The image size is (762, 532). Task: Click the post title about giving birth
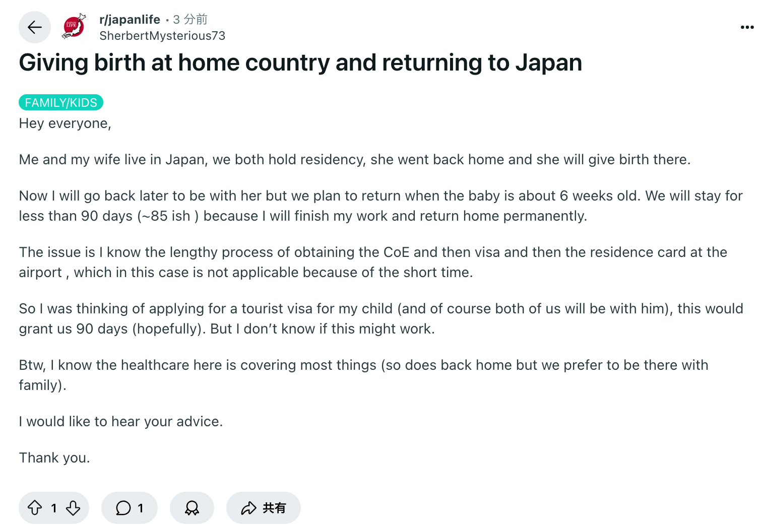(x=300, y=63)
